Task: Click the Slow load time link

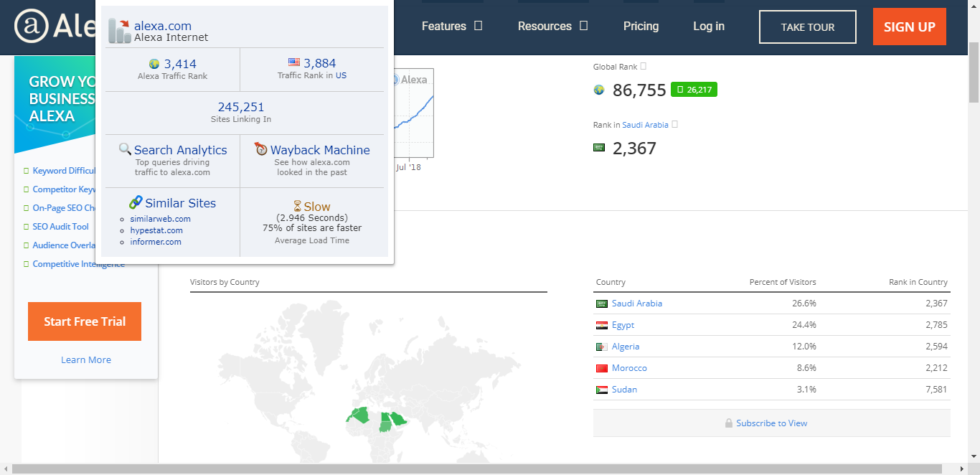Action: click(x=317, y=207)
